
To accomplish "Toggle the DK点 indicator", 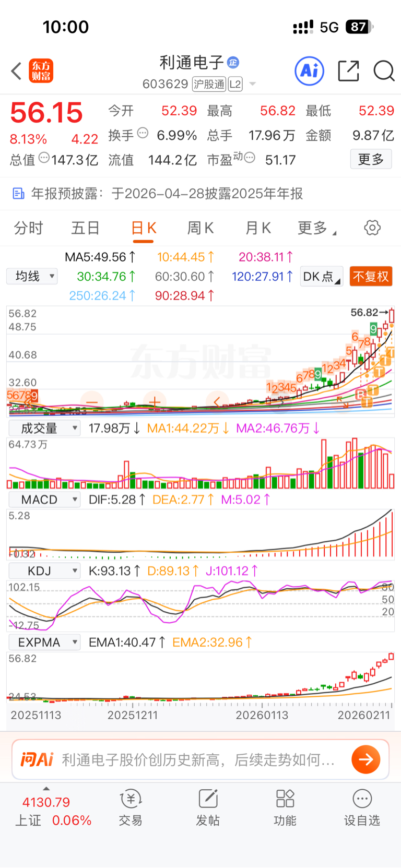I will (322, 276).
